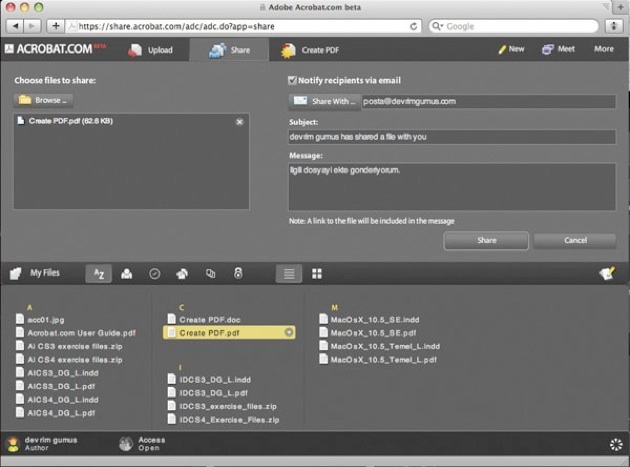The image size is (630, 467).
Task: Click the Google search field
Action: click(513, 26)
